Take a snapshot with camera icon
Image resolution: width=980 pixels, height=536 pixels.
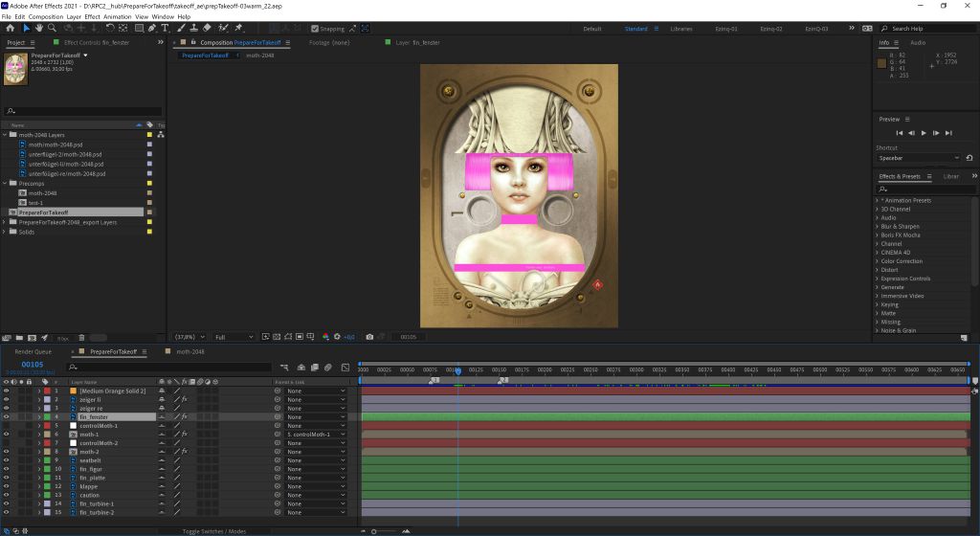click(369, 337)
